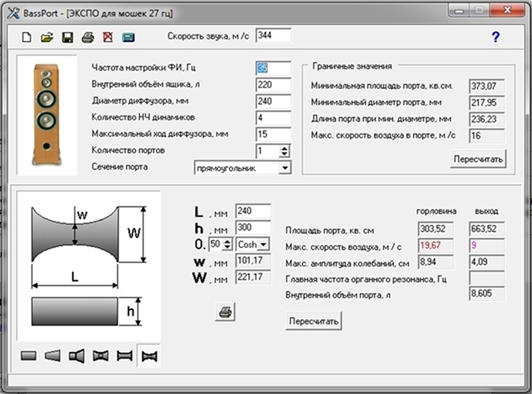Screen dimensions: 532x394
Task: Click throat port area value 303,52
Action: tap(436, 229)
